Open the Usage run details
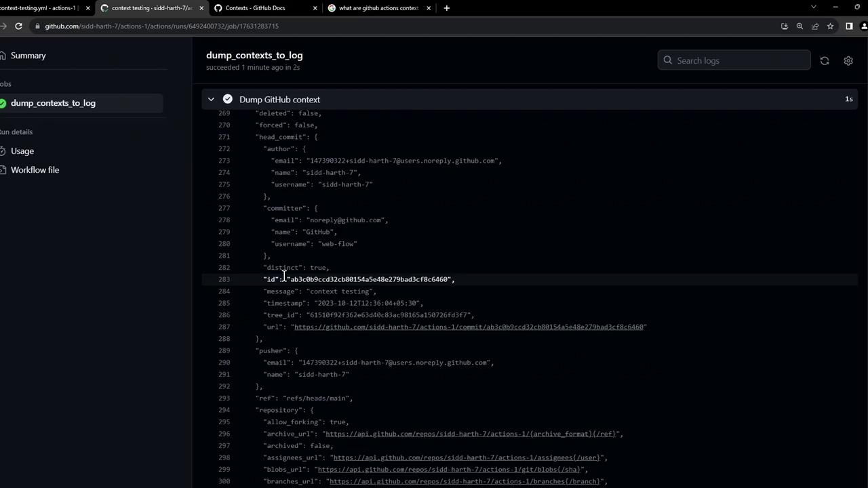Viewport: 868px width, 488px height. (x=22, y=151)
